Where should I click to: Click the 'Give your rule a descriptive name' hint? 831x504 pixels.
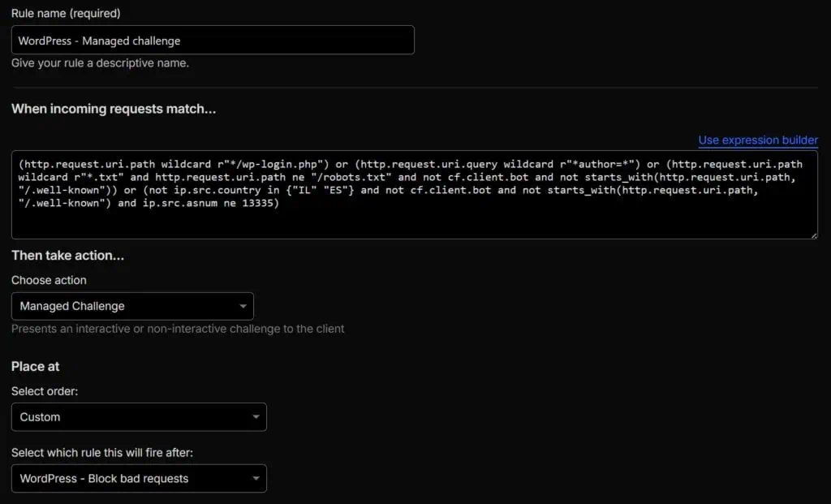point(100,62)
